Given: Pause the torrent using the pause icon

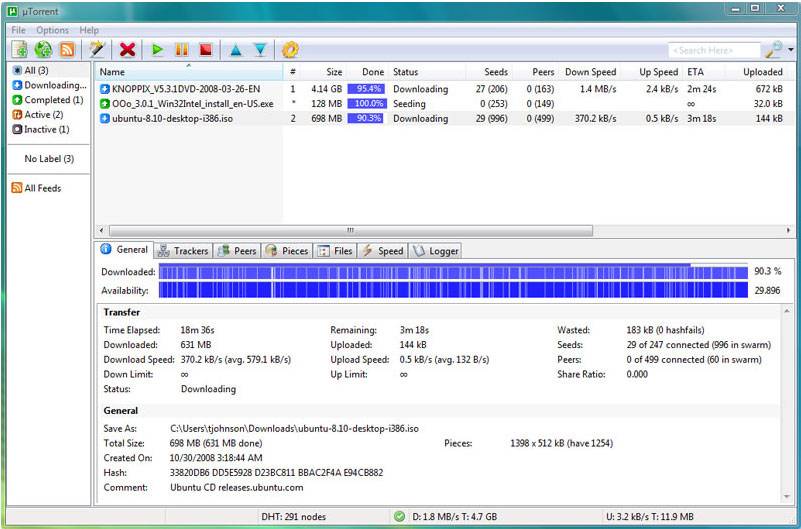Looking at the screenshot, I should (182, 49).
